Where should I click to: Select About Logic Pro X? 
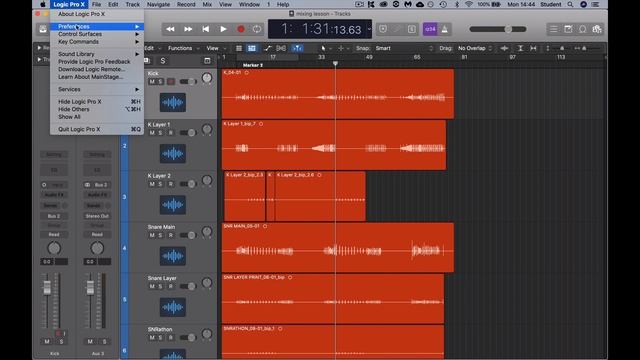click(82, 14)
